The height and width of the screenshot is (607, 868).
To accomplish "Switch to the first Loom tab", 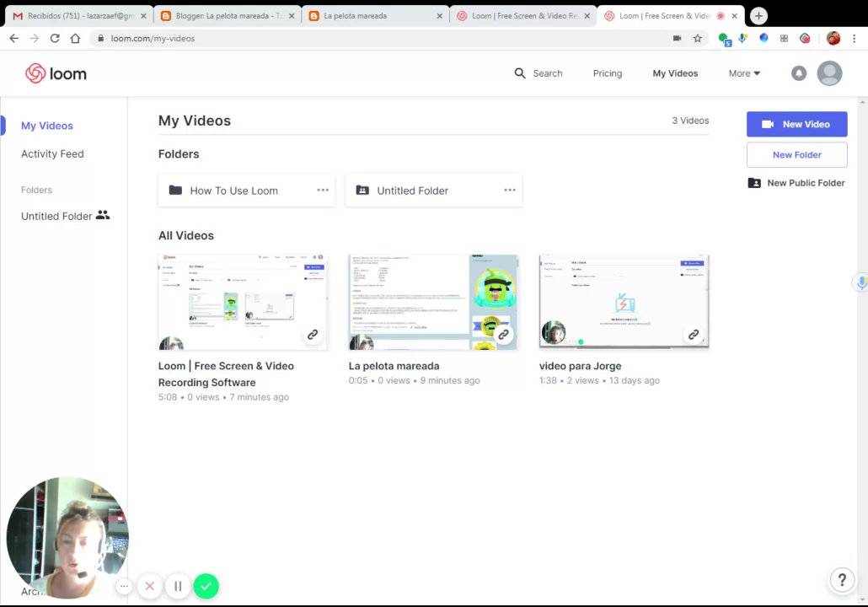I will pyautogui.click(x=523, y=16).
